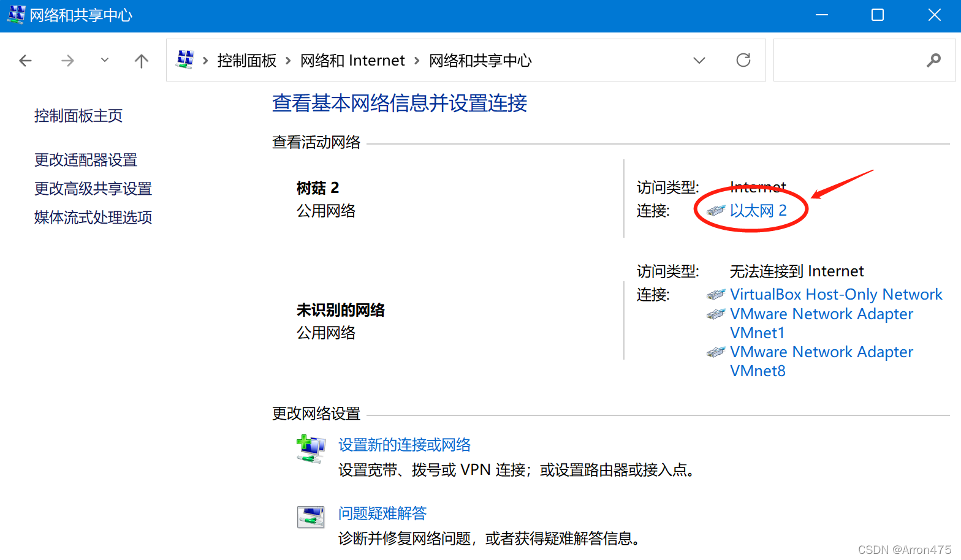Open address bar history dropdown
This screenshot has height=560, width=961.
tap(699, 60)
